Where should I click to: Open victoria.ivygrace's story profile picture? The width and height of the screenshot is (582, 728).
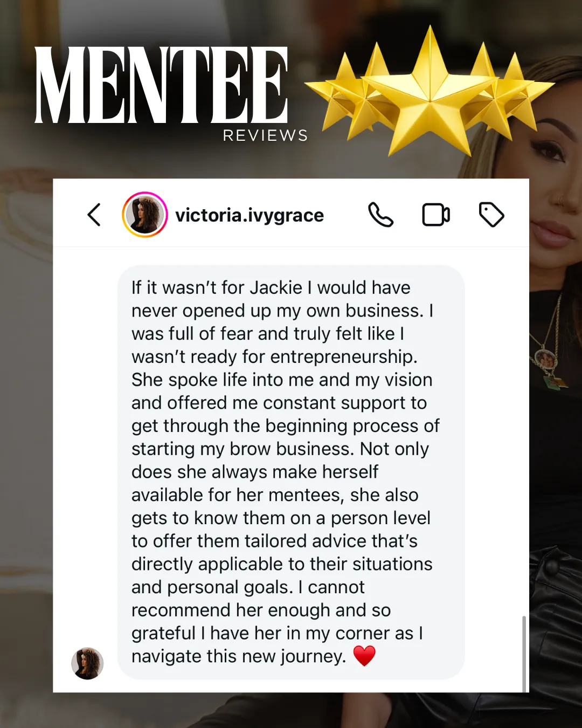(x=144, y=215)
